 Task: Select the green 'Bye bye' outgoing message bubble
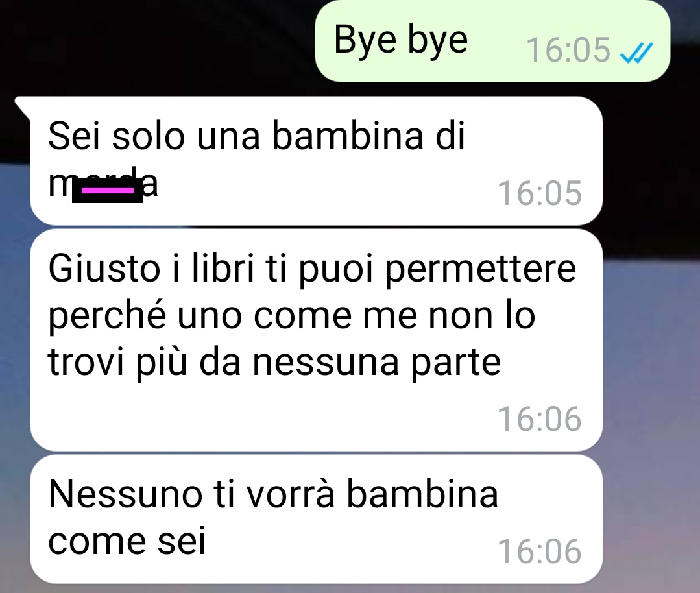pyautogui.click(x=492, y=41)
